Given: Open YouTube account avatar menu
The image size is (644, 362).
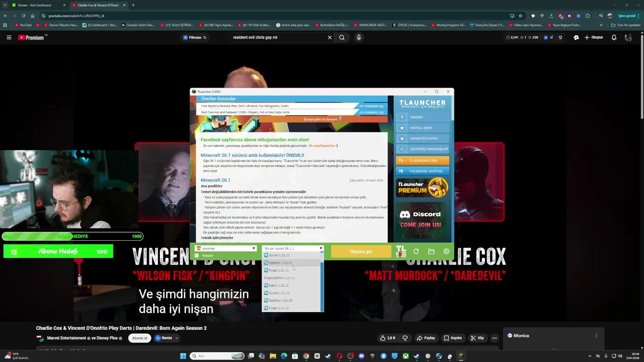Looking at the screenshot, I should pos(628,37).
